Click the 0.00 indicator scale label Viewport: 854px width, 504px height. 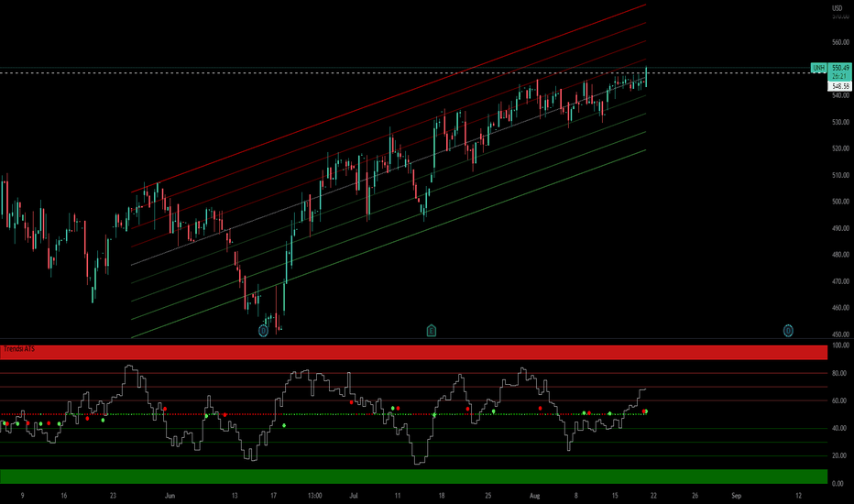tap(838, 483)
